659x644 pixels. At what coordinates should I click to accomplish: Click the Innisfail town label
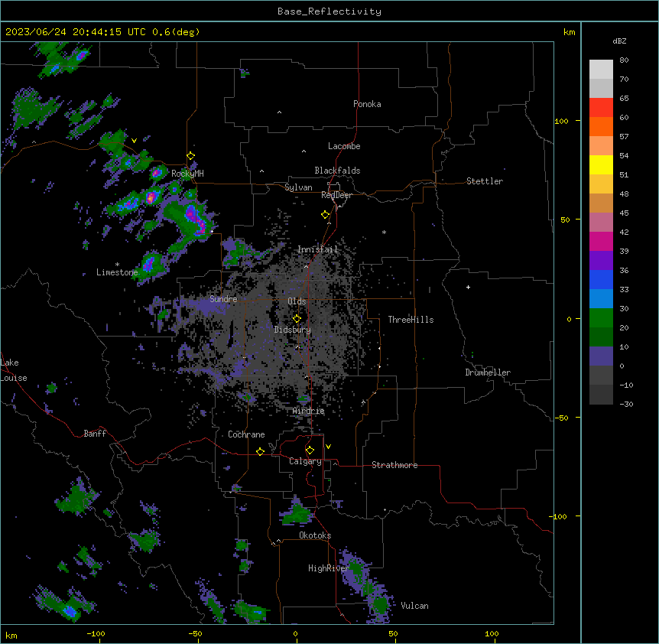(x=318, y=249)
